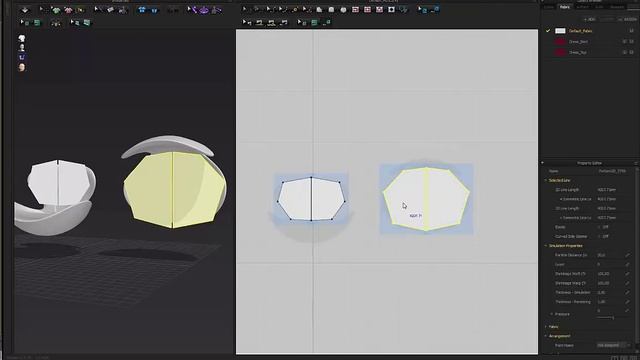Open the first tab in Object Browser

coord(549,7)
